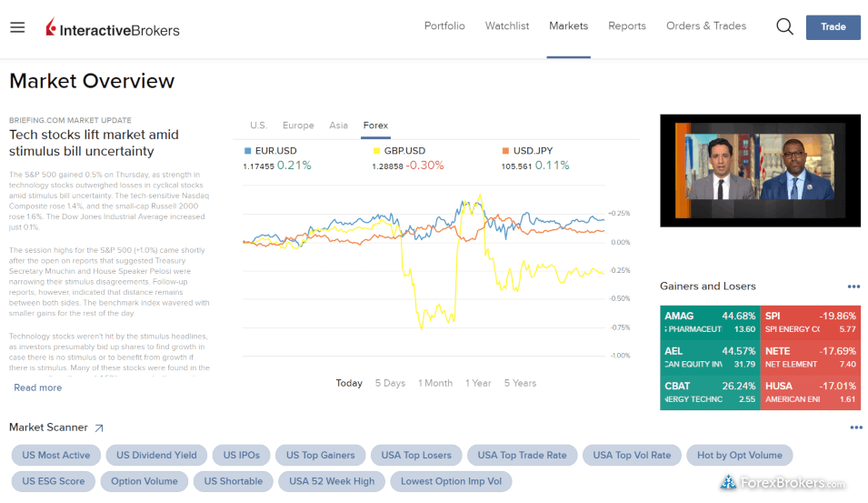Select USA Top Trade Rate scanner
This screenshot has width=868, height=503.
(522, 456)
